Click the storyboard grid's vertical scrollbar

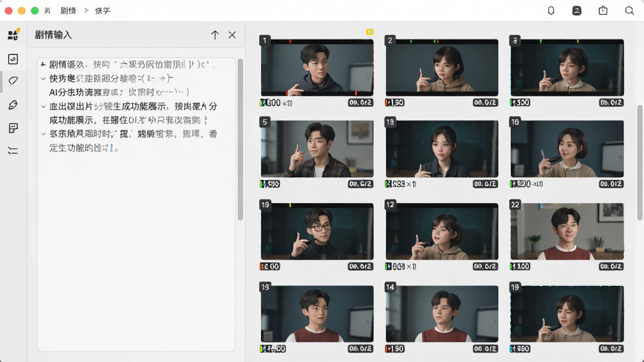(640, 163)
